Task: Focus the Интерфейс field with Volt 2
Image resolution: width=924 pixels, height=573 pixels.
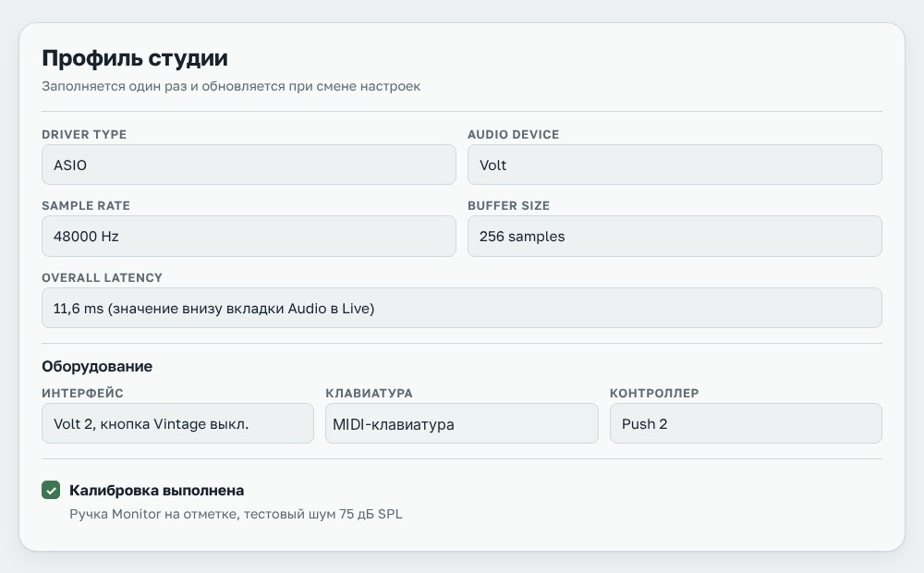Action: [x=178, y=423]
